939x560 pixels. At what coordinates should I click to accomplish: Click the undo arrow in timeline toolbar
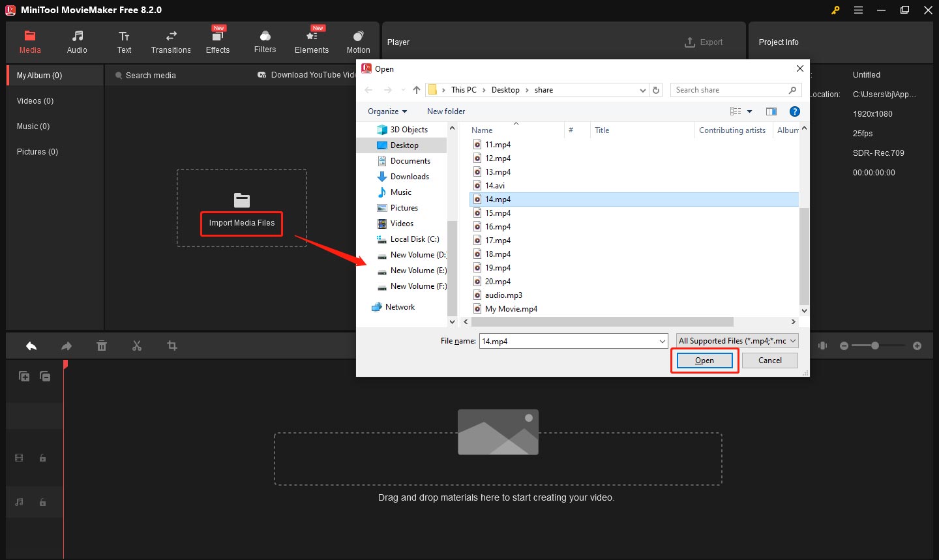click(31, 346)
